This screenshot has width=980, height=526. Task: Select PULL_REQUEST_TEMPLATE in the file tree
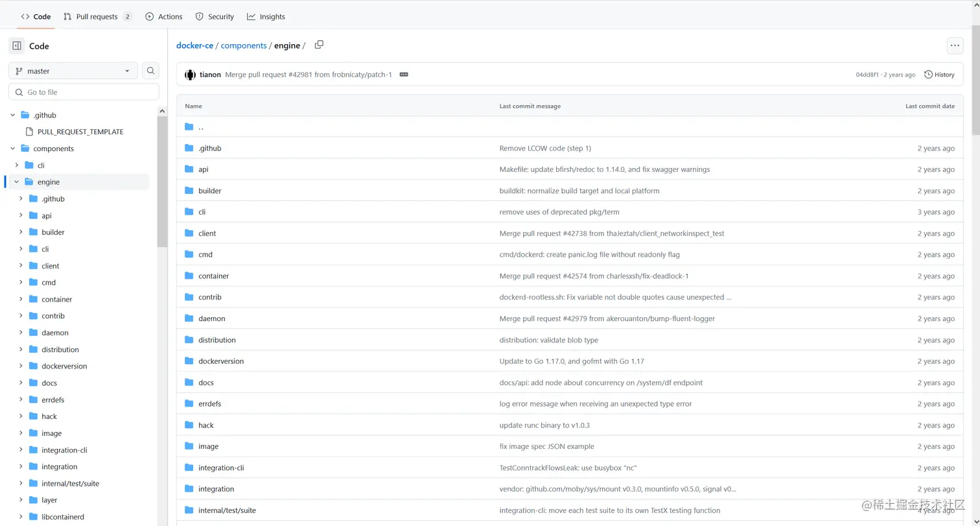[x=80, y=132]
